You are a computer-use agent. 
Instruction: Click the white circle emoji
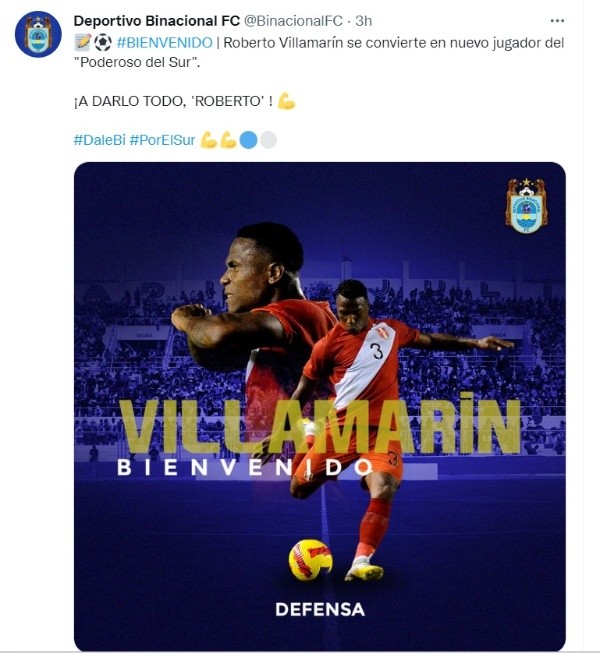[x=268, y=140]
